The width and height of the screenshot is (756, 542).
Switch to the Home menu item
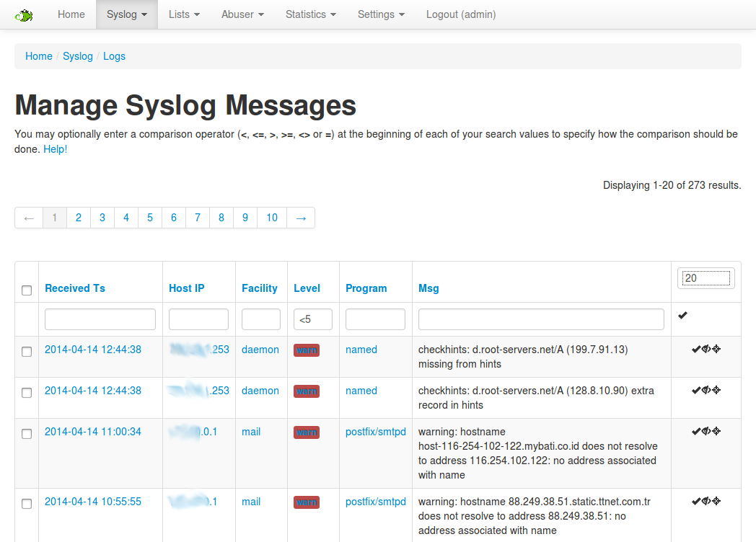click(71, 14)
